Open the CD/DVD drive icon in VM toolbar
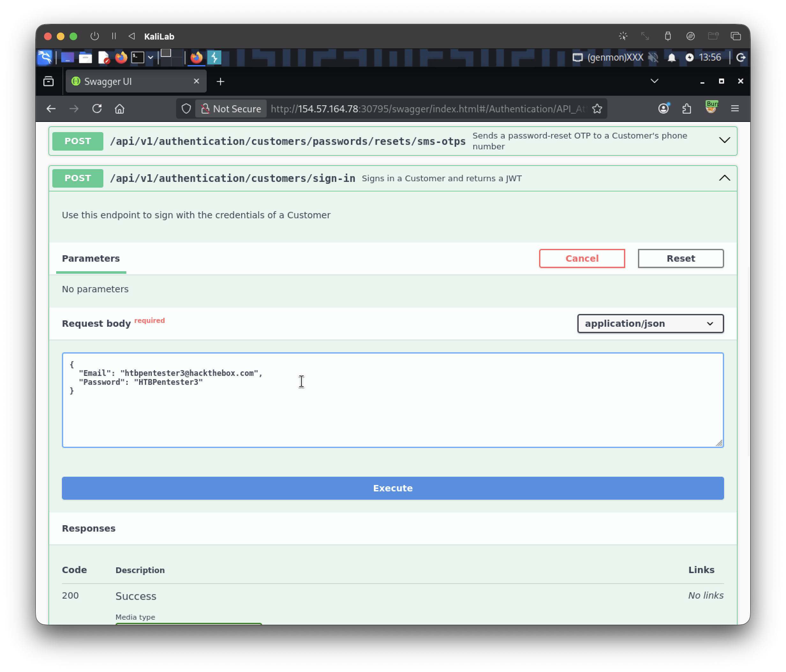Image resolution: width=786 pixels, height=672 pixels. pos(690,36)
